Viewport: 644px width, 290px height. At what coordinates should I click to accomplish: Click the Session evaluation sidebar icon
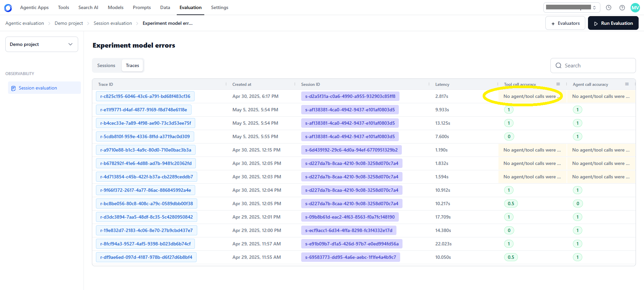click(13, 88)
